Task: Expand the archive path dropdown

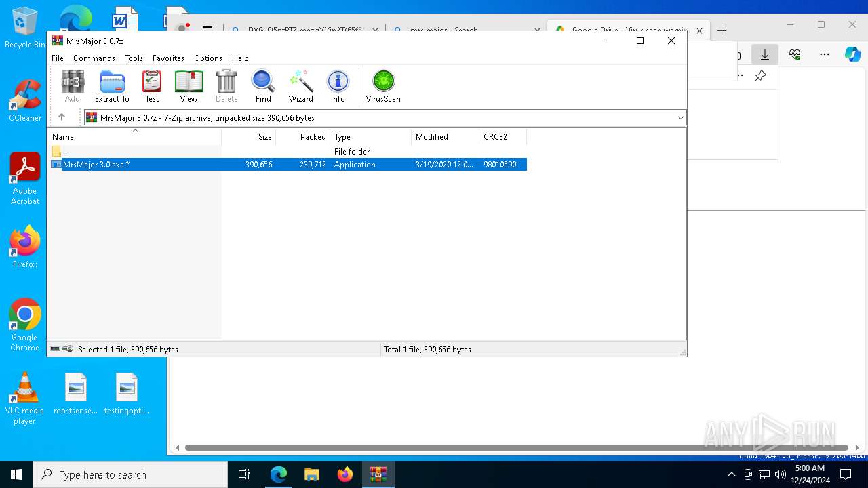Action: point(680,118)
